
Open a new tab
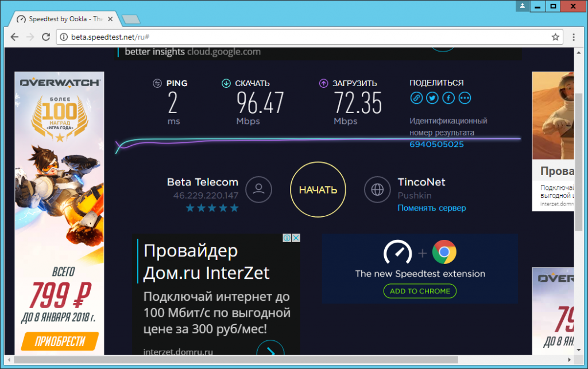coord(131,19)
